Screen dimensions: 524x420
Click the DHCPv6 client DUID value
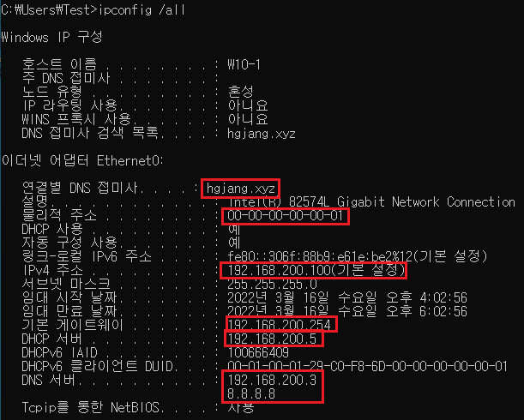point(367,366)
